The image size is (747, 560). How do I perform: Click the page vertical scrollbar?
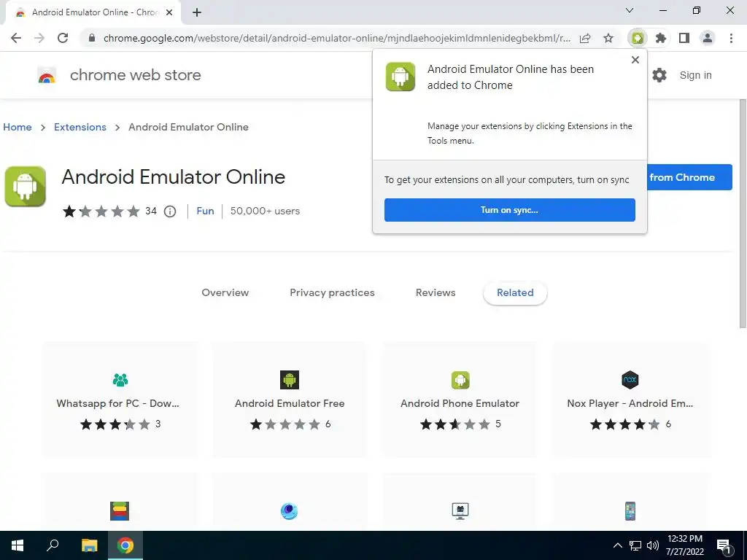click(743, 214)
